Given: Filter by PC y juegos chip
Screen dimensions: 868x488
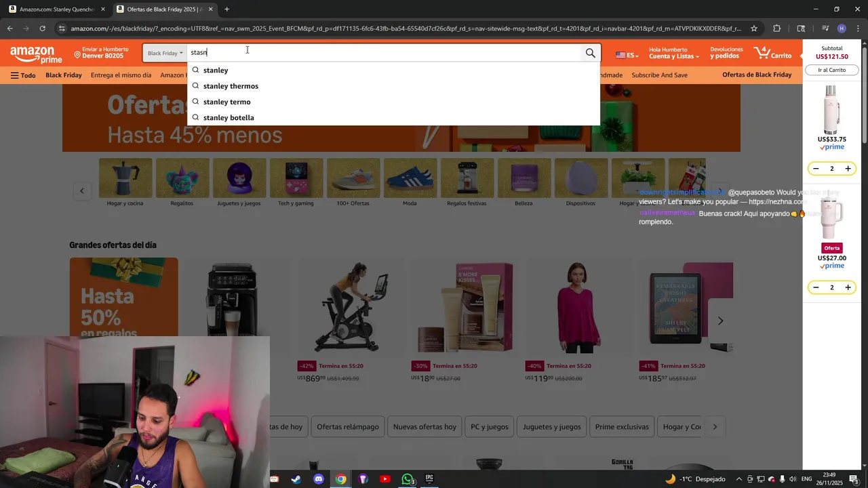Looking at the screenshot, I should tap(490, 427).
